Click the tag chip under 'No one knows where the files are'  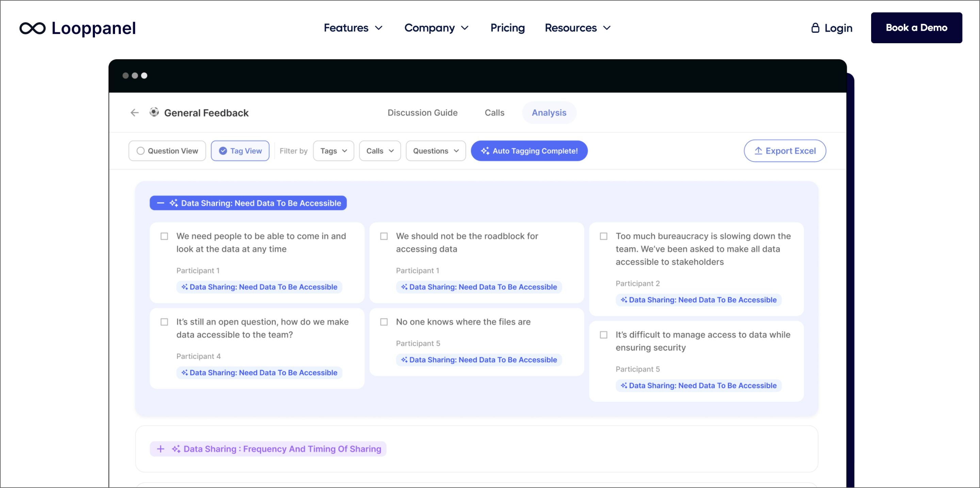point(479,360)
